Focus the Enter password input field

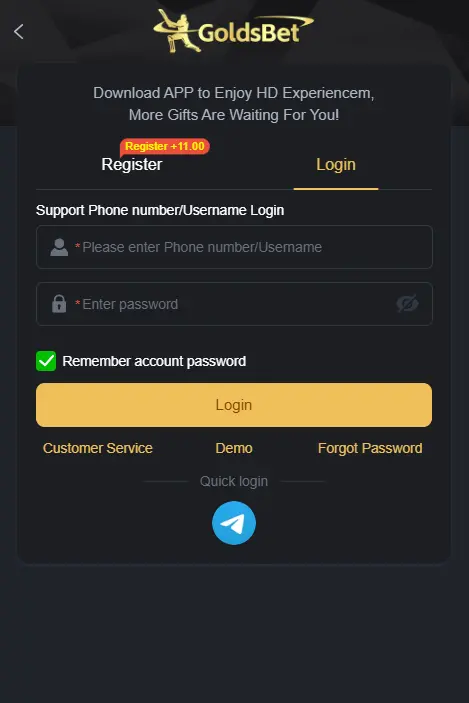tap(234, 304)
